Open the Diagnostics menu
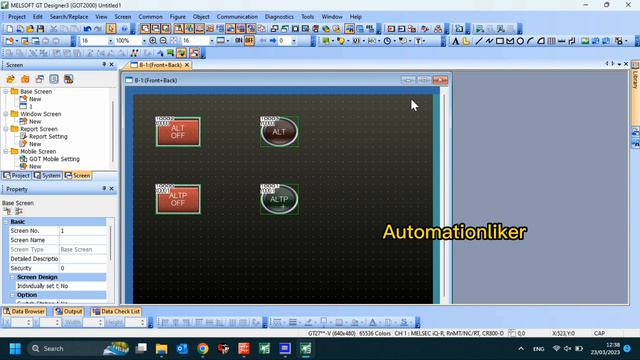 tap(279, 17)
